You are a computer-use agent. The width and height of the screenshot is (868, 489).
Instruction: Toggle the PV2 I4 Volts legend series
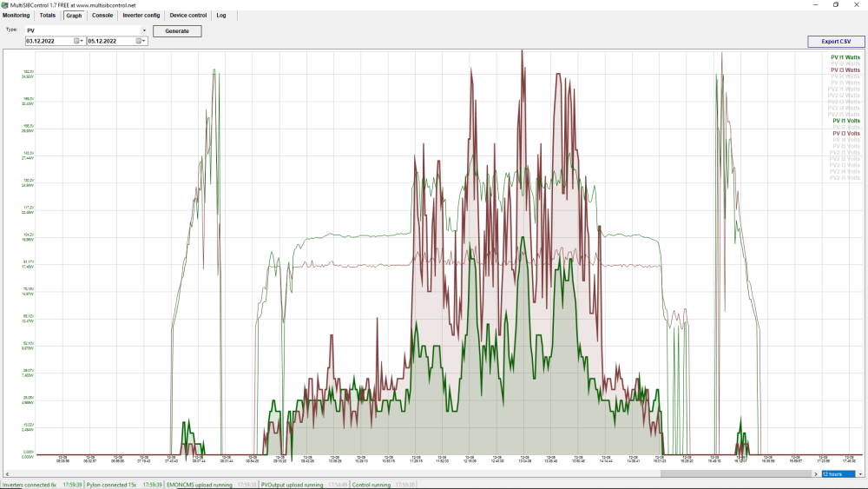point(845,172)
